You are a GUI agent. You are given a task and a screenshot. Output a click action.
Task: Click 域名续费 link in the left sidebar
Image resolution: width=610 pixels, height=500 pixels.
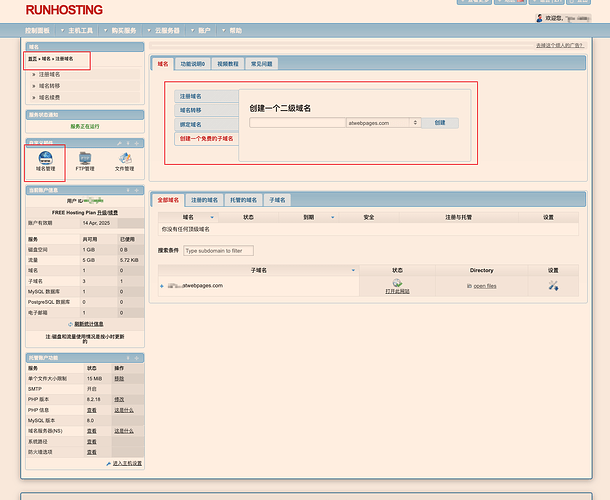point(49,97)
